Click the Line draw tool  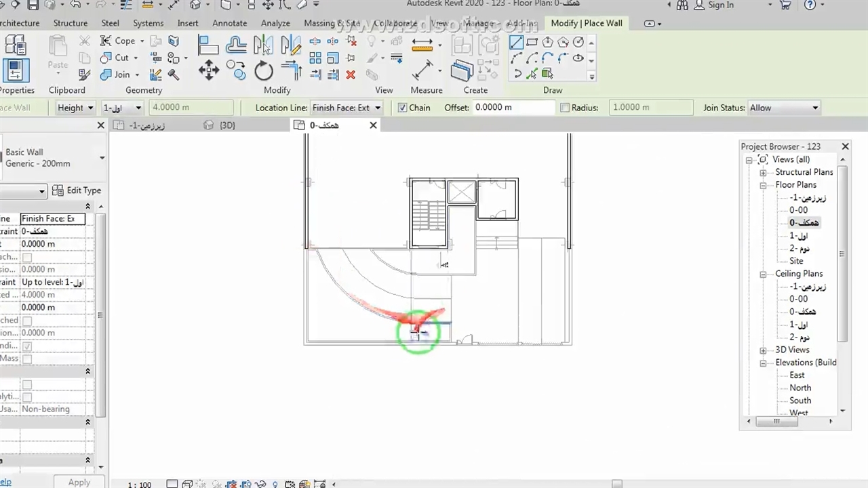pyautogui.click(x=517, y=42)
